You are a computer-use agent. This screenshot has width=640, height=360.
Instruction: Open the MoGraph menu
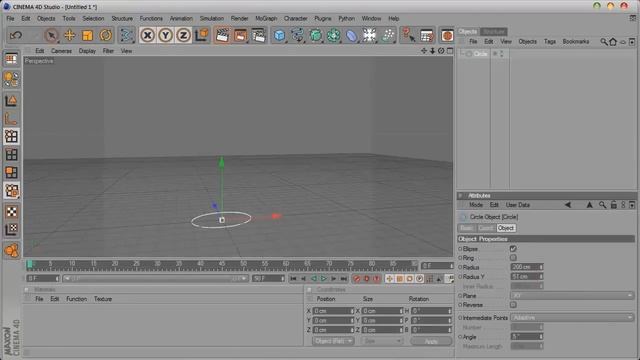[x=266, y=18]
